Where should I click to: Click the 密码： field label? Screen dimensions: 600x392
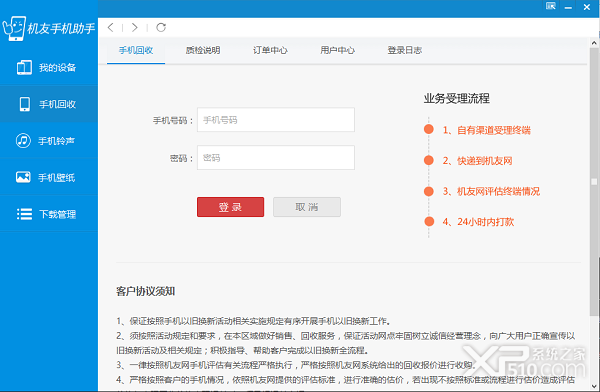[181, 158]
